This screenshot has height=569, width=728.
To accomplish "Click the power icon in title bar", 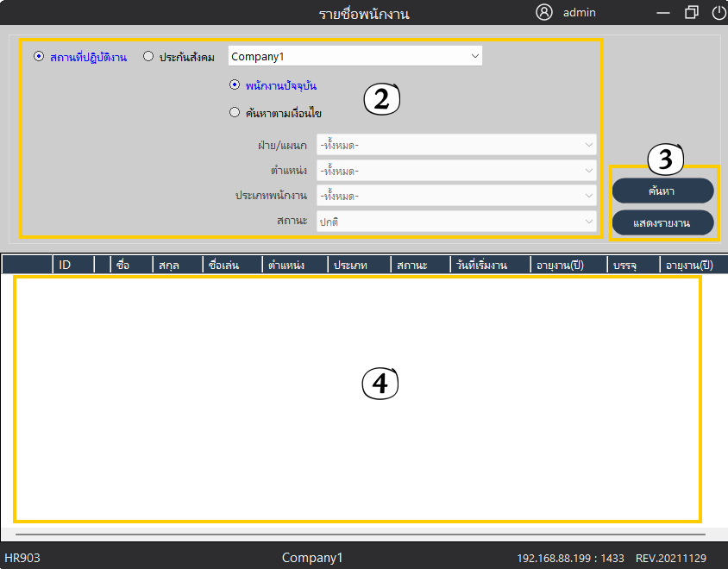I will [719, 13].
